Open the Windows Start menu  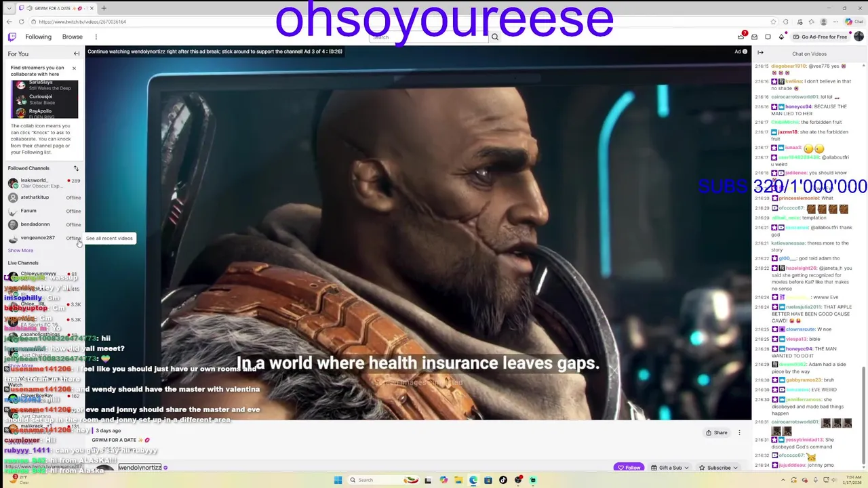(x=338, y=480)
